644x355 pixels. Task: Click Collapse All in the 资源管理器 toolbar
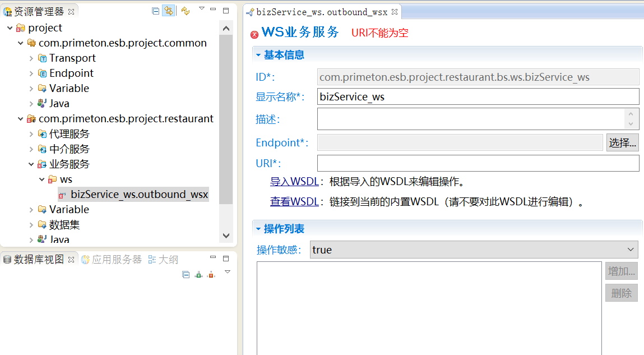pos(156,11)
